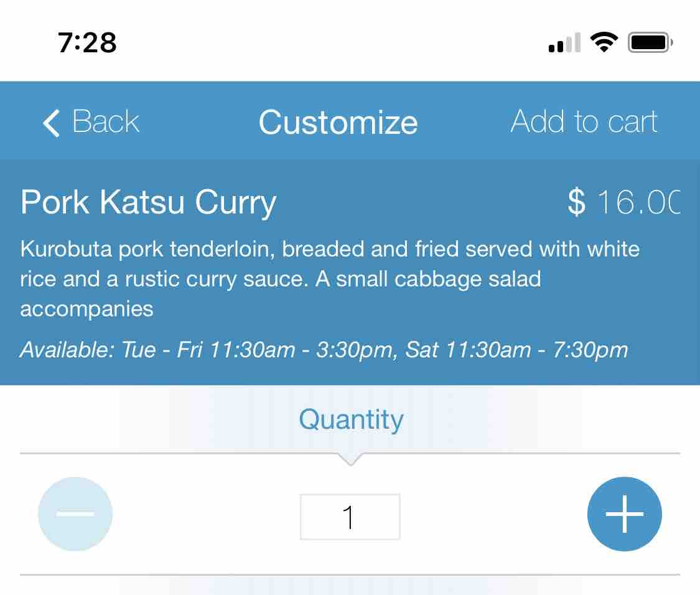Tap the cellular signal bars icon
Screen dimensions: 700x595
(564, 44)
